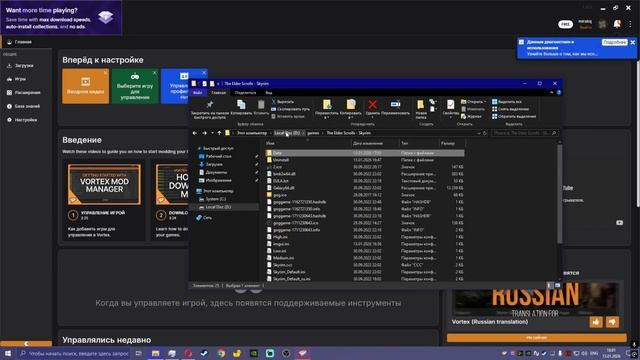
Task: Dismiss the green game-selection tile
Action: (x=155, y=73)
